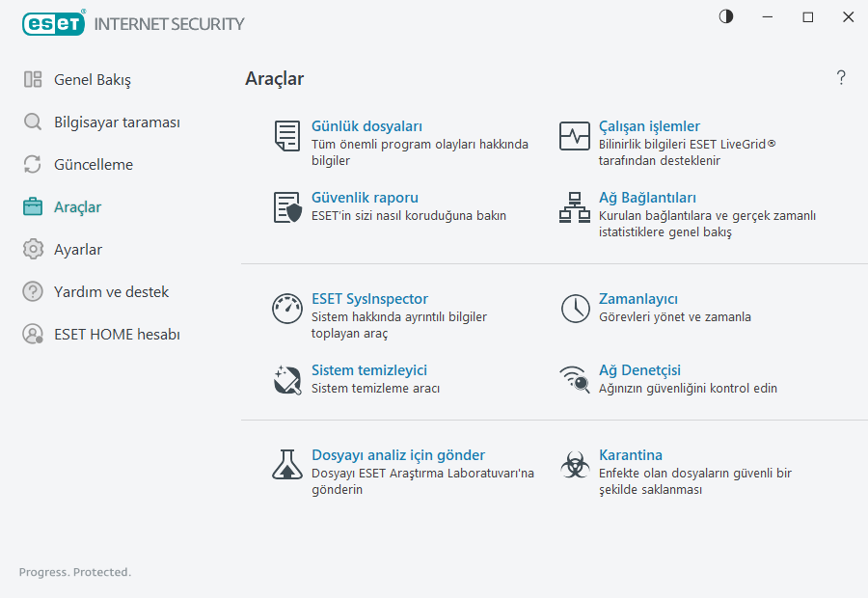Open the help question mark
The image size is (868, 598).
point(840,77)
